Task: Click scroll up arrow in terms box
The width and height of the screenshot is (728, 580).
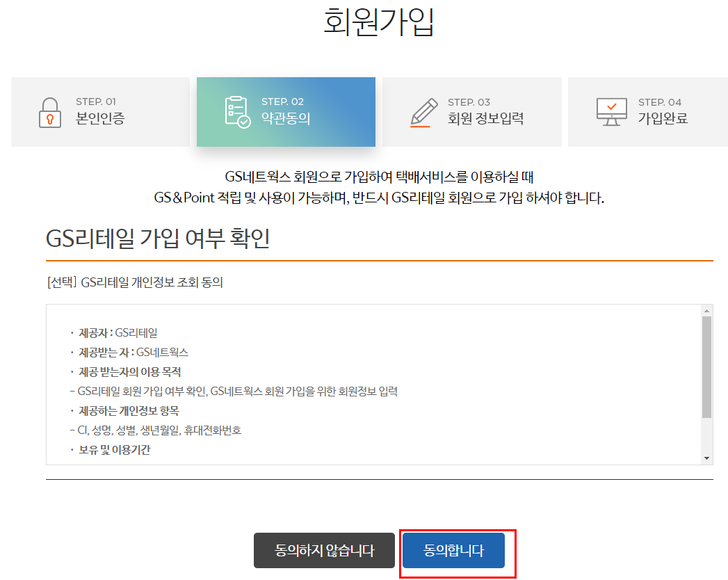Action: (x=706, y=311)
